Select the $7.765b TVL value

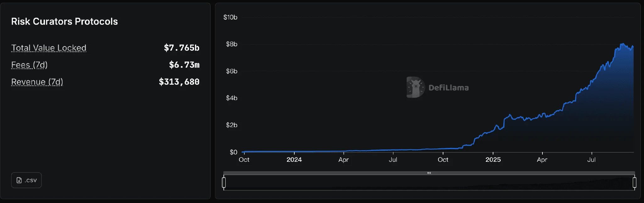(181, 48)
